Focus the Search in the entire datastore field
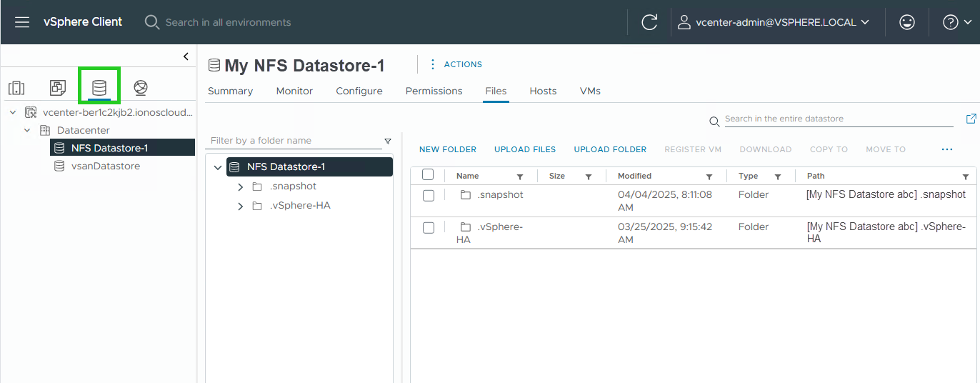Image resolution: width=980 pixels, height=383 pixels. 839,119
